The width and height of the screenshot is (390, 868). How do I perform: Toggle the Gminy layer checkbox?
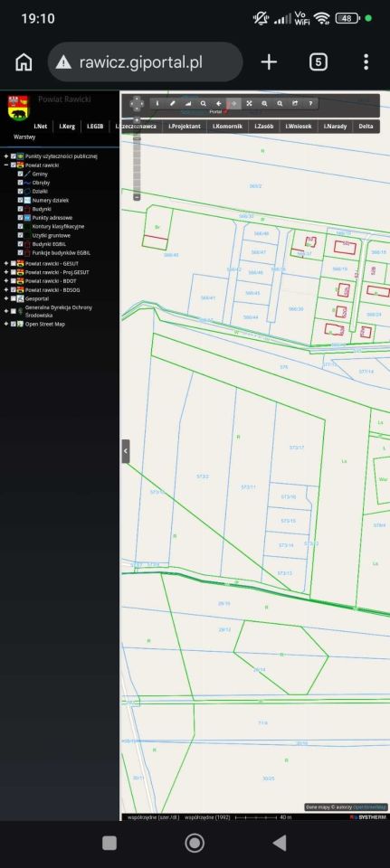click(21, 174)
